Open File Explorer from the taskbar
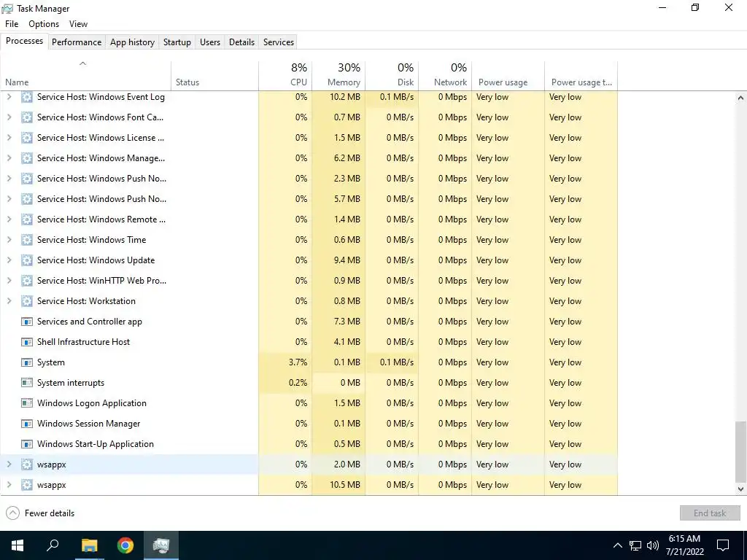The width and height of the screenshot is (747, 560). coord(89,545)
